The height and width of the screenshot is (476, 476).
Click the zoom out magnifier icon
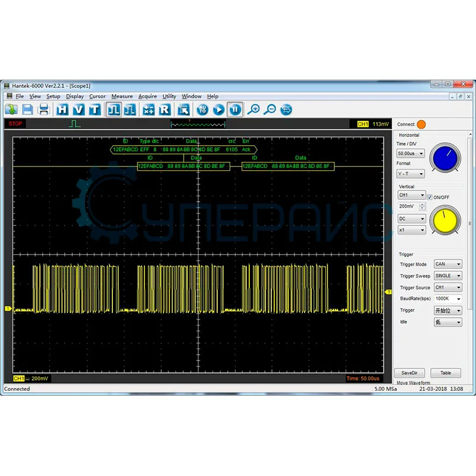coord(270,109)
